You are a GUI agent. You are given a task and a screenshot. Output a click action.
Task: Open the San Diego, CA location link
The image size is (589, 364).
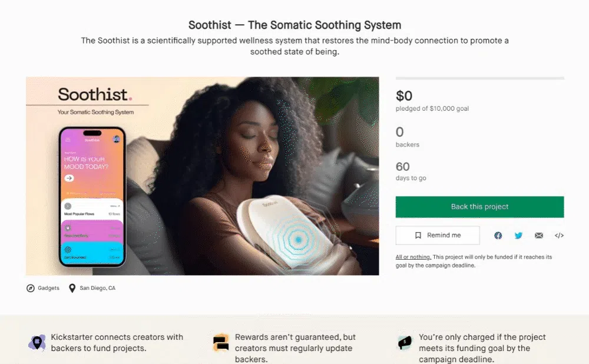pos(98,288)
